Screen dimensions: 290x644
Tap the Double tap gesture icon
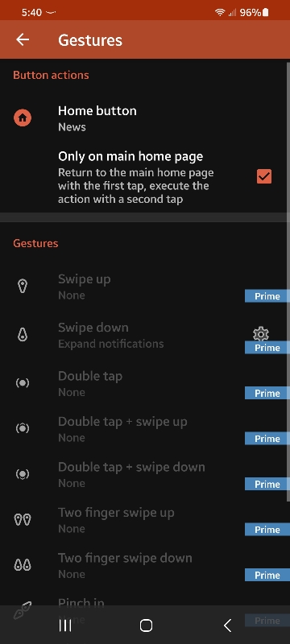[x=23, y=383]
